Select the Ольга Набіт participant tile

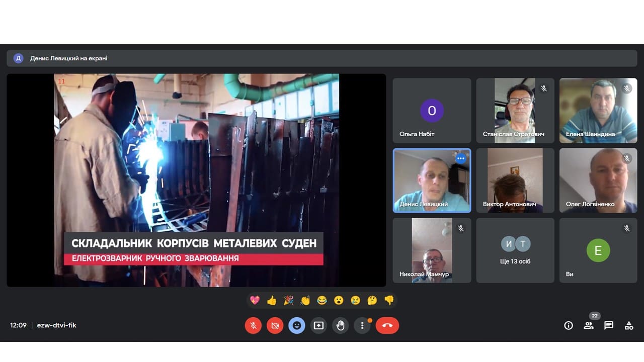click(x=432, y=111)
